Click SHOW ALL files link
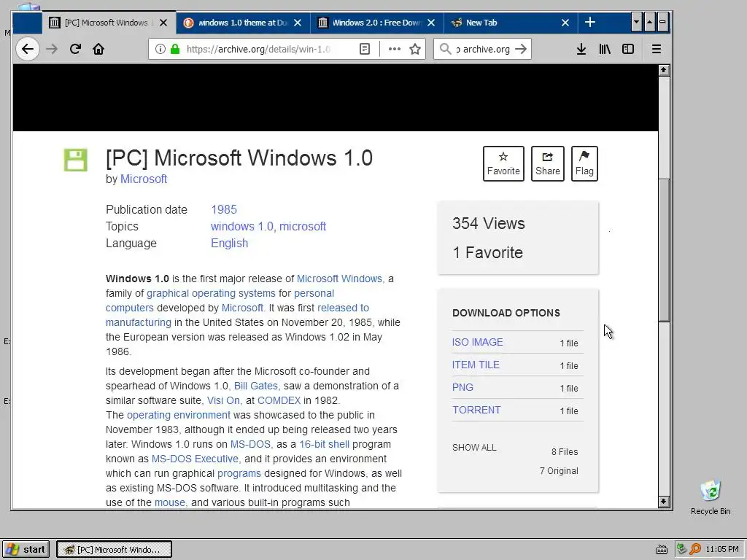 [x=474, y=448]
